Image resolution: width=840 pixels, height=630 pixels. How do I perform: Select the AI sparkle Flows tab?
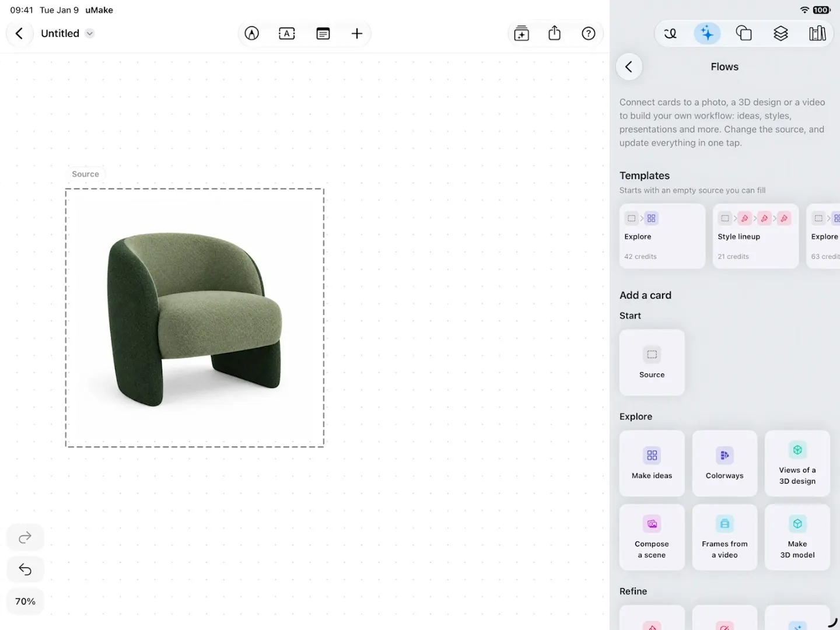707,33
